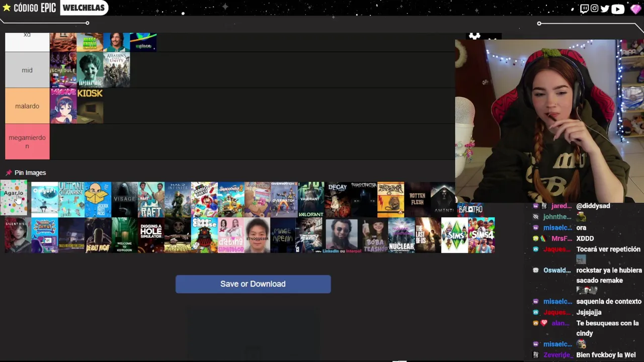Pick the Tony Hawk's Pro Skater tile

pos(309,235)
